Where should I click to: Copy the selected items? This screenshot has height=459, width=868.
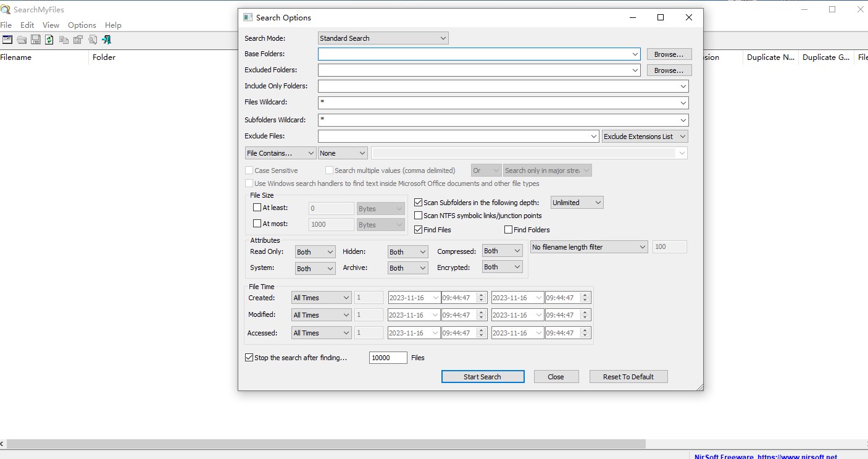point(64,40)
